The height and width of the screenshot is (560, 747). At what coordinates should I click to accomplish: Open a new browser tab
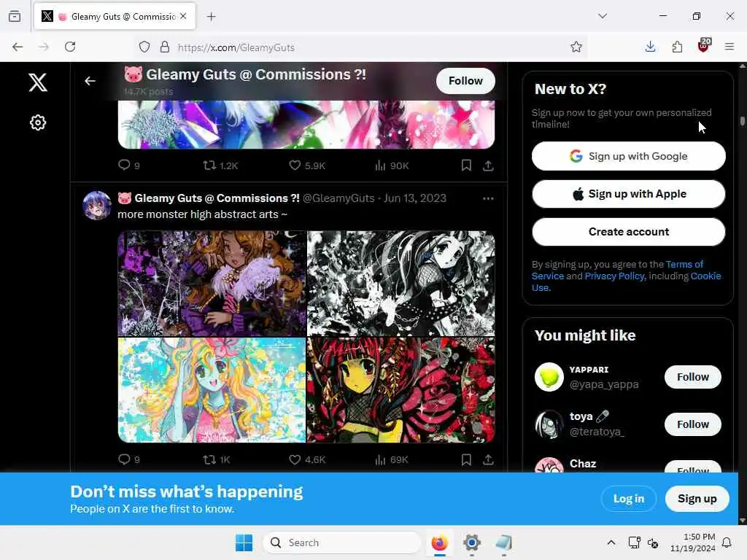(x=212, y=17)
